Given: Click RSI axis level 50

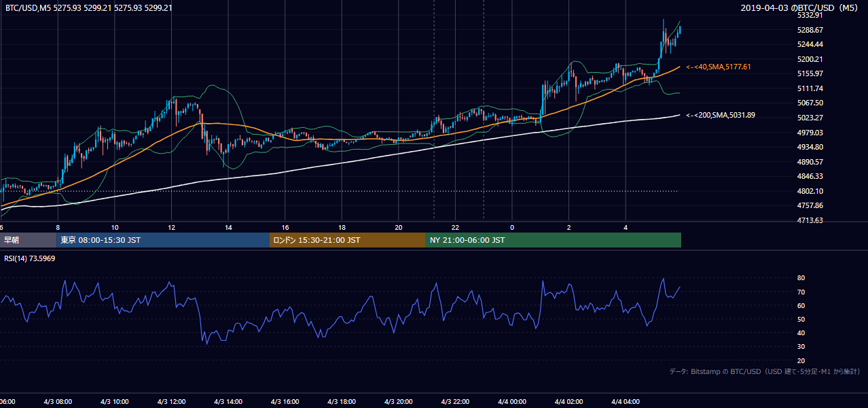Looking at the screenshot, I should click(801, 319).
